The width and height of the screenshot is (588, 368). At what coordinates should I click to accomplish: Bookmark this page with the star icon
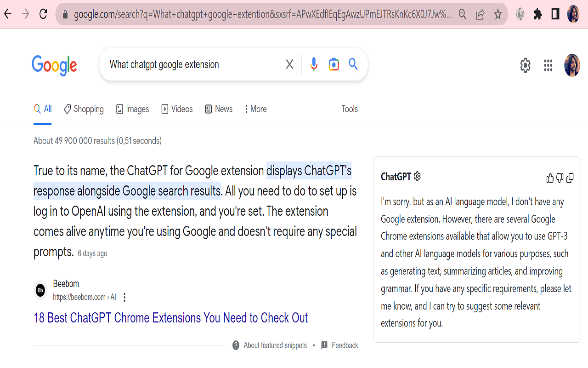(498, 15)
